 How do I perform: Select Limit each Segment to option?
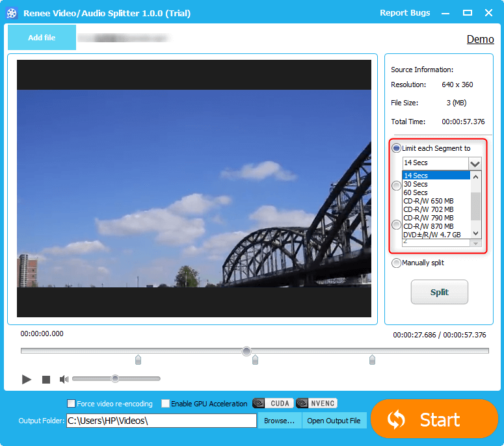tap(396, 148)
